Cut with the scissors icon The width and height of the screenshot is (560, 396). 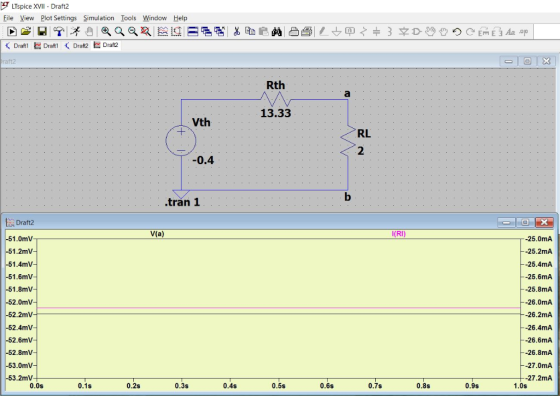tap(236, 32)
